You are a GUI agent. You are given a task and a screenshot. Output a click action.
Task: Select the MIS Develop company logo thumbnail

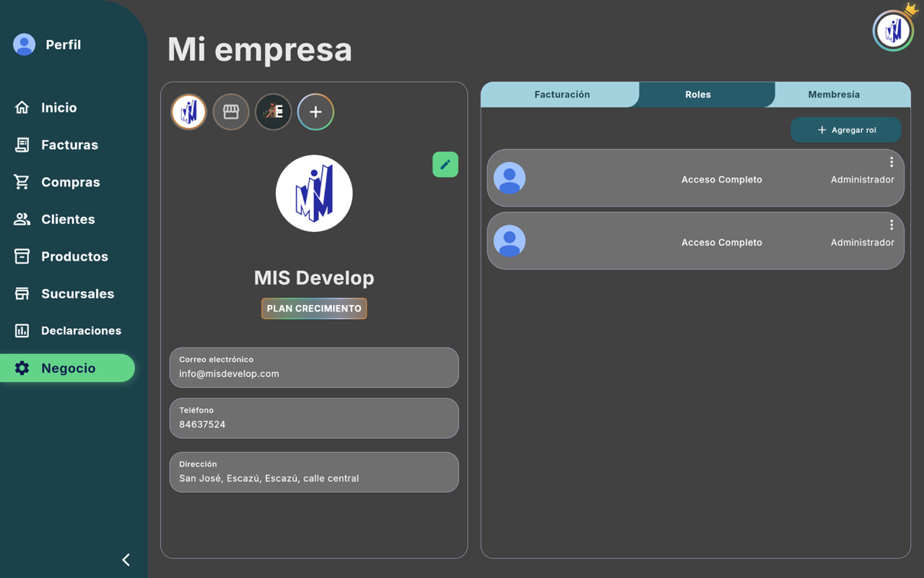coord(188,112)
